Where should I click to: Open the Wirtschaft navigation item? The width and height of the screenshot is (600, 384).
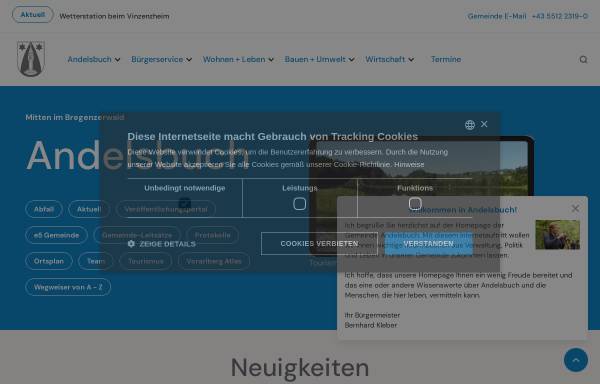click(385, 59)
